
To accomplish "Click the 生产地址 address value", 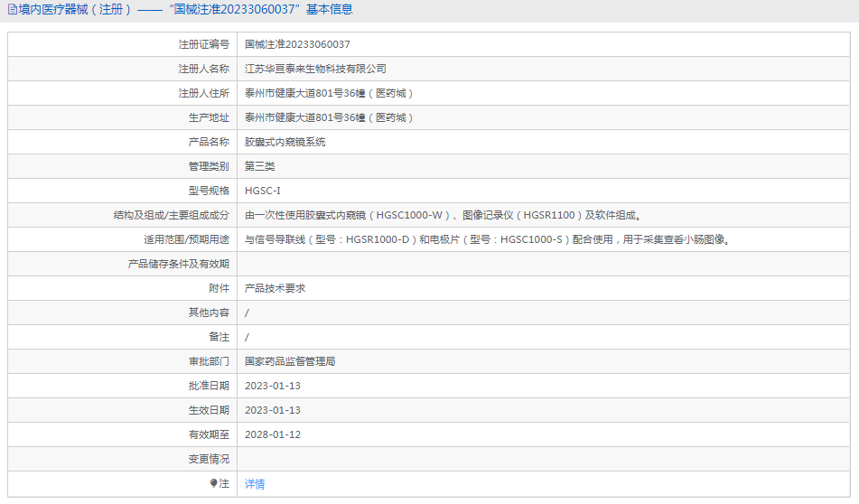I will pos(329,117).
